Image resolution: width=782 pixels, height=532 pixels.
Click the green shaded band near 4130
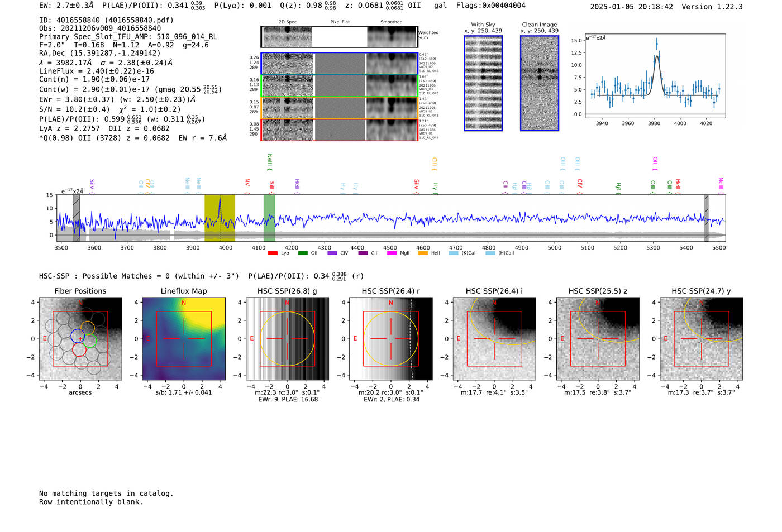269,218
